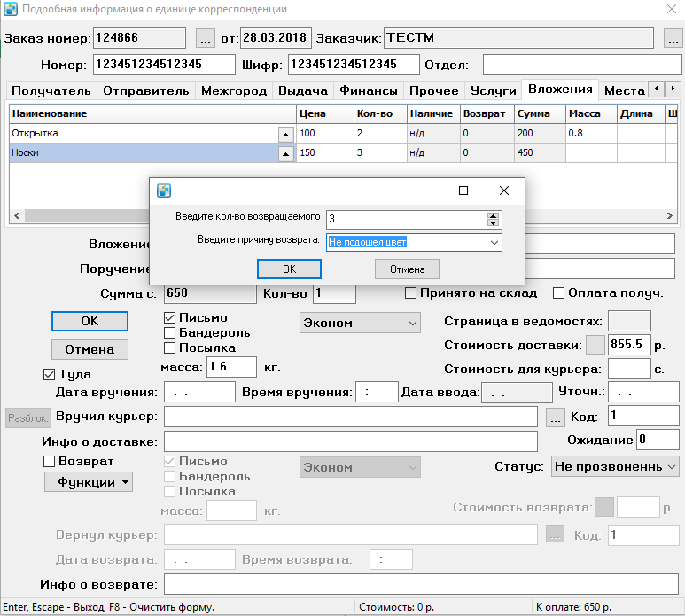Switch to the Выдача tab
Screen dimensions: 685x616
(303, 90)
